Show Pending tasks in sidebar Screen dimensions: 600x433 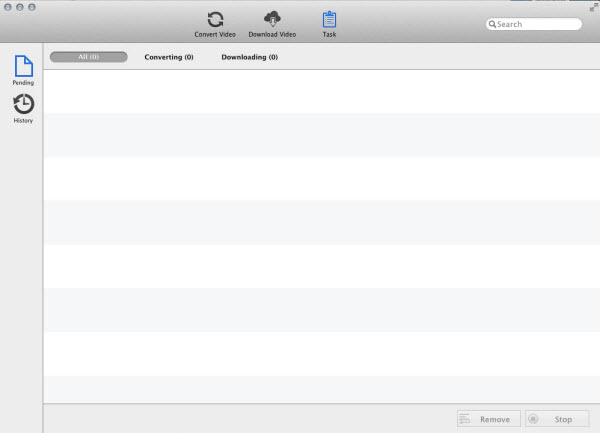click(23, 70)
